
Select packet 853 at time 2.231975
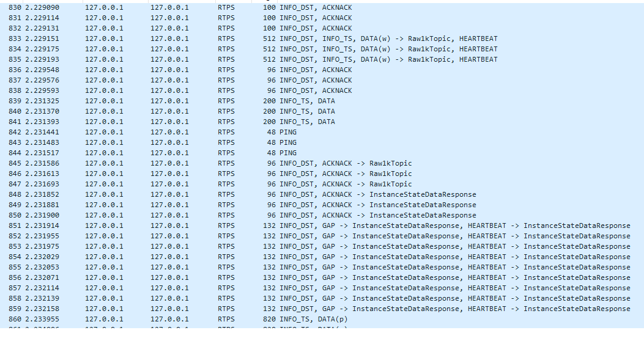pyautogui.click(x=322, y=246)
